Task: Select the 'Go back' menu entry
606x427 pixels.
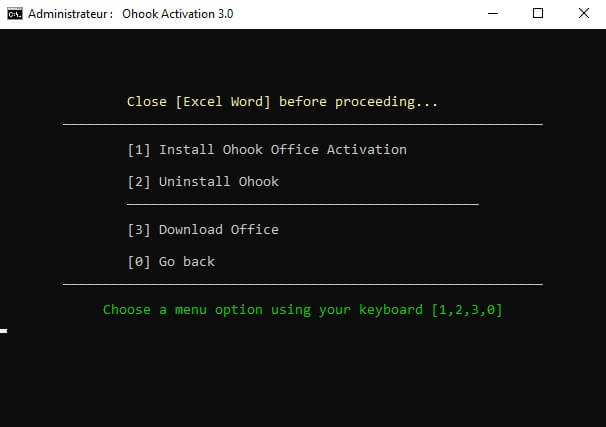Action: (x=171, y=262)
